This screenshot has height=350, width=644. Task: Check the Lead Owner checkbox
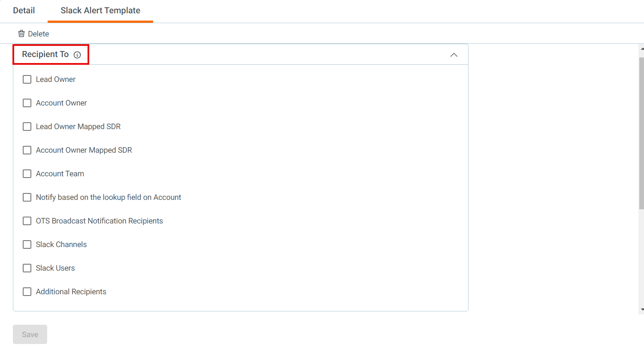pos(27,79)
